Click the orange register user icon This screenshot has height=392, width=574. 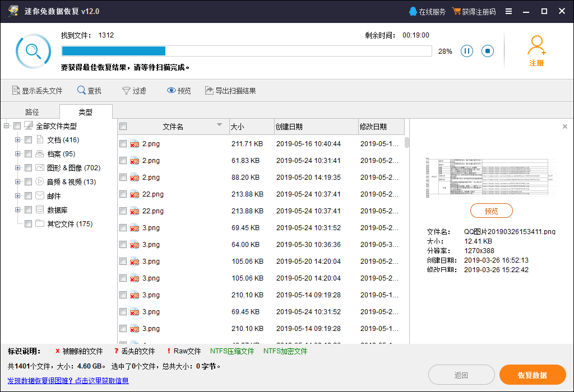click(536, 45)
